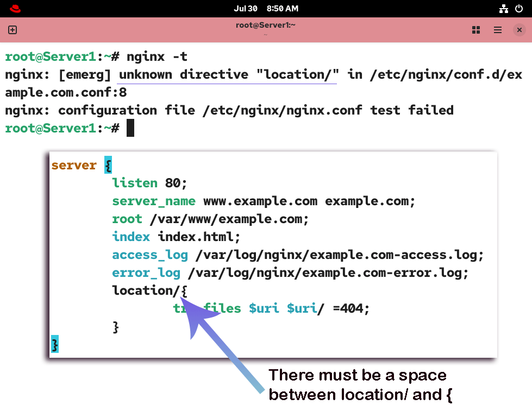
Task: Click the 'location/{' line in config
Action: point(149,290)
